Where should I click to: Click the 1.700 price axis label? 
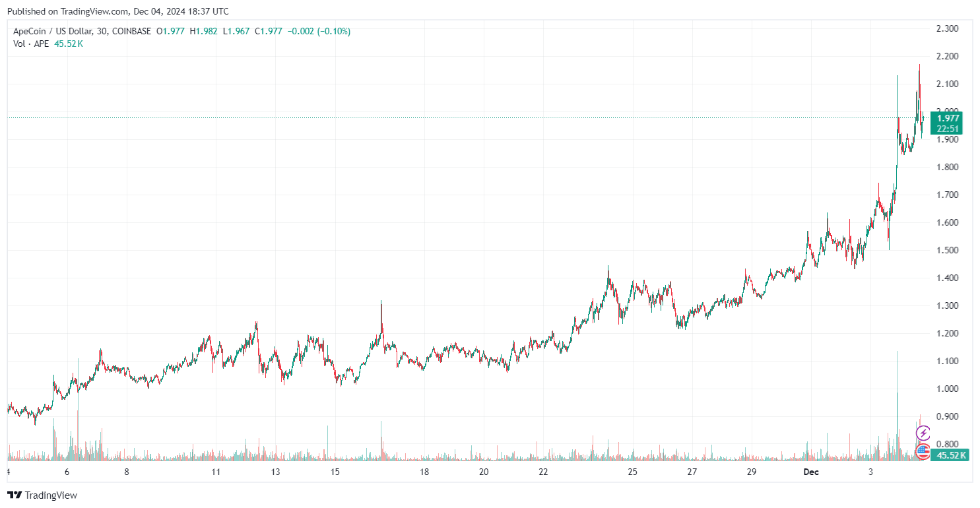click(948, 195)
